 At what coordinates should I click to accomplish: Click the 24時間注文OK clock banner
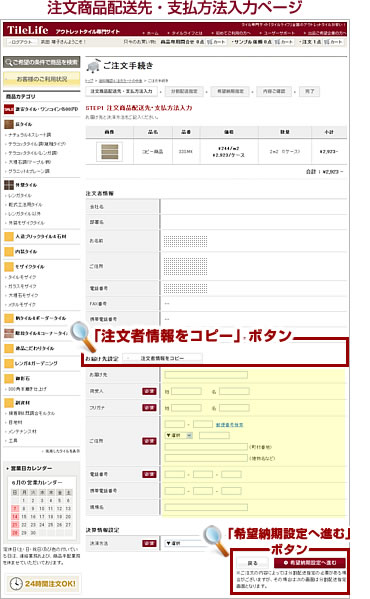point(43,584)
